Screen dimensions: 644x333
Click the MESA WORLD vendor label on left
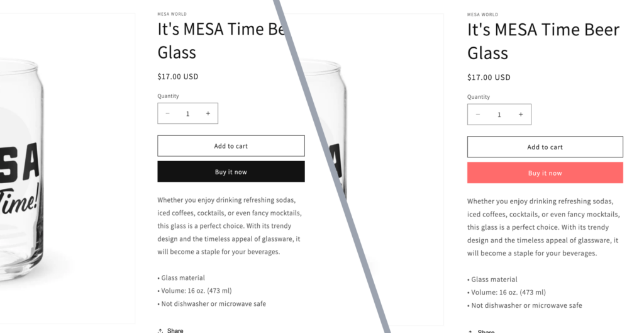tap(172, 14)
